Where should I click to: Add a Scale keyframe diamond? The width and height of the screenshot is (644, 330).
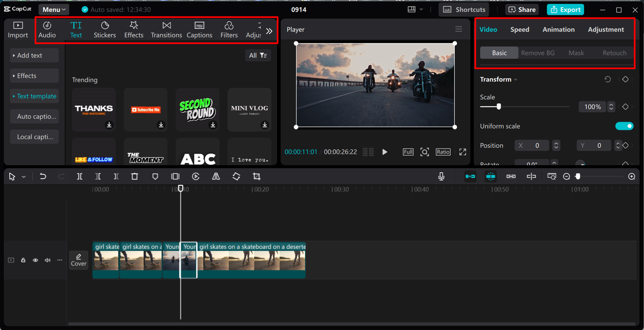[x=625, y=107]
